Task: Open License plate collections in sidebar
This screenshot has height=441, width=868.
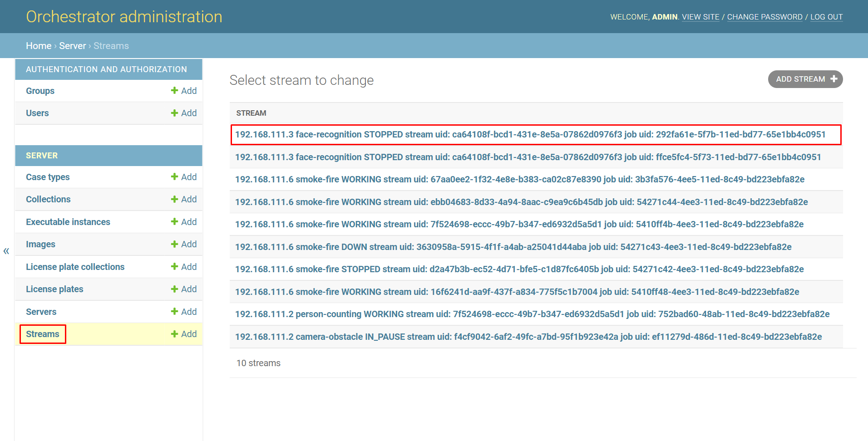Action: tap(75, 267)
